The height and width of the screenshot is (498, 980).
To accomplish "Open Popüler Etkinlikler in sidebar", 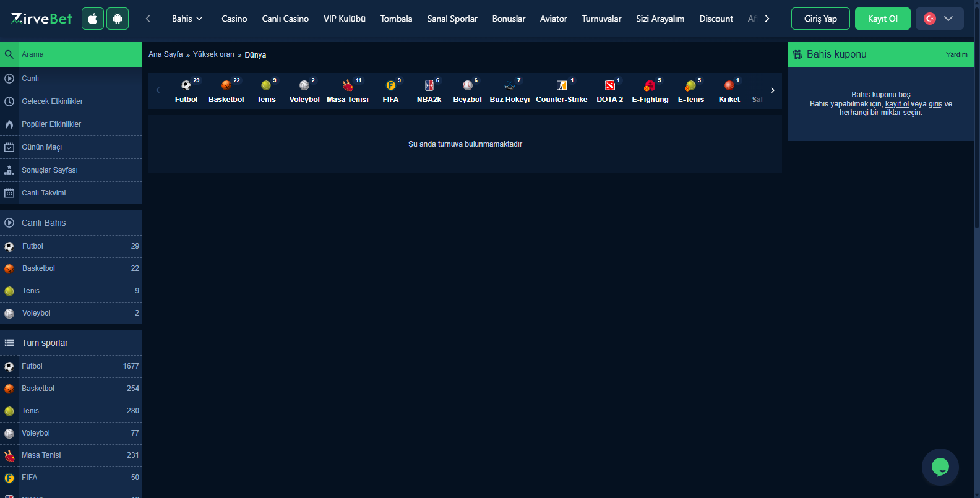I will point(71,124).
